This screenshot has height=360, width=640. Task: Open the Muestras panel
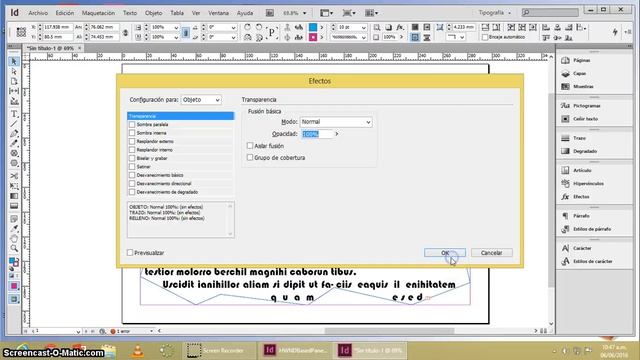[583, 87]
